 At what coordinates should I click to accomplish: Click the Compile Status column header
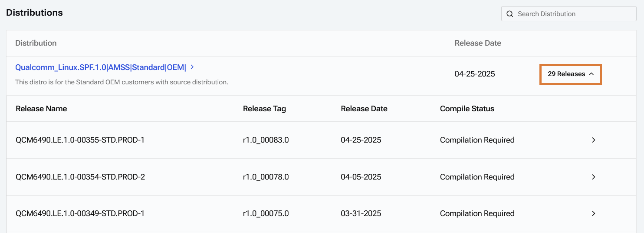(x=467, y=109)
